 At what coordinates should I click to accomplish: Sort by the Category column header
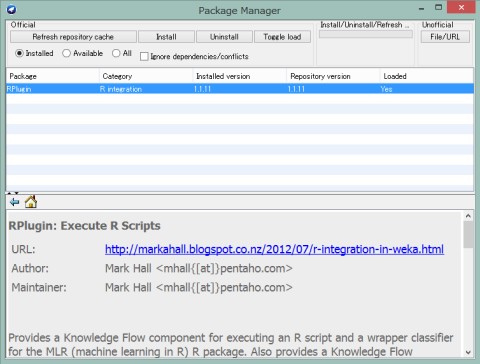[x=146, y=76]
